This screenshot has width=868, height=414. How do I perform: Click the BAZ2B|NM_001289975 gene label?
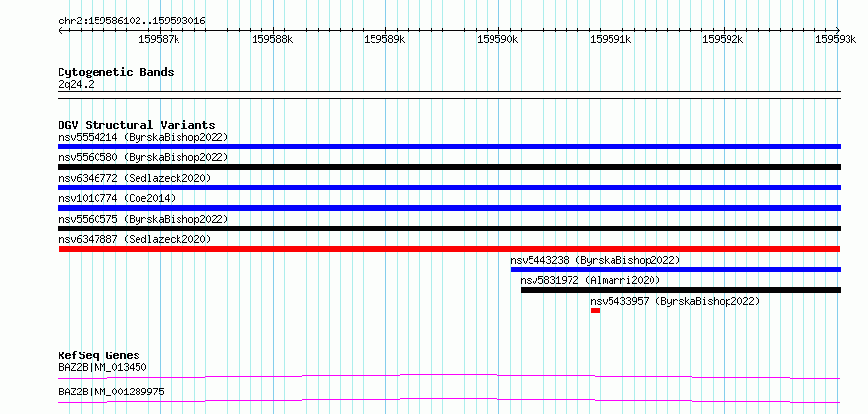click(x=111, y=392)
